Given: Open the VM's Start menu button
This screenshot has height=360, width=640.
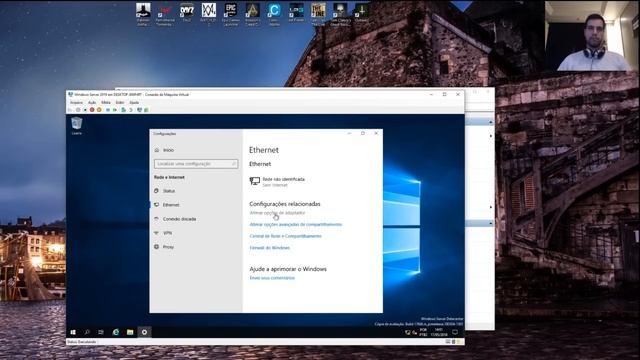Looking at the screenshot, I should (x=73, y=332).
